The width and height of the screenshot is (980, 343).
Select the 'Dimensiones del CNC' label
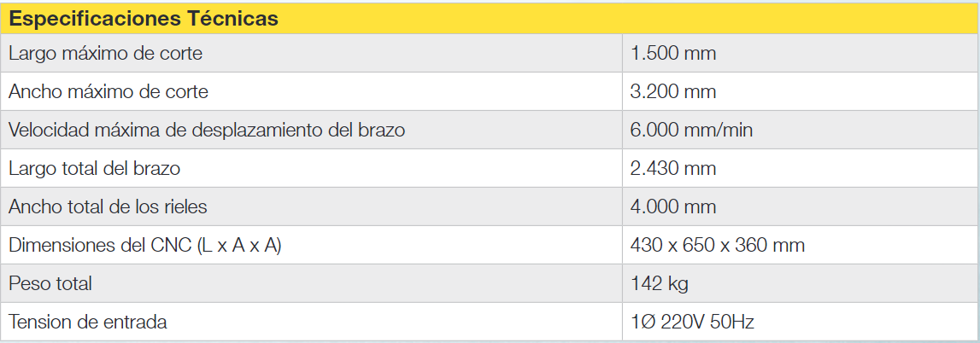(x=99, y=246)
